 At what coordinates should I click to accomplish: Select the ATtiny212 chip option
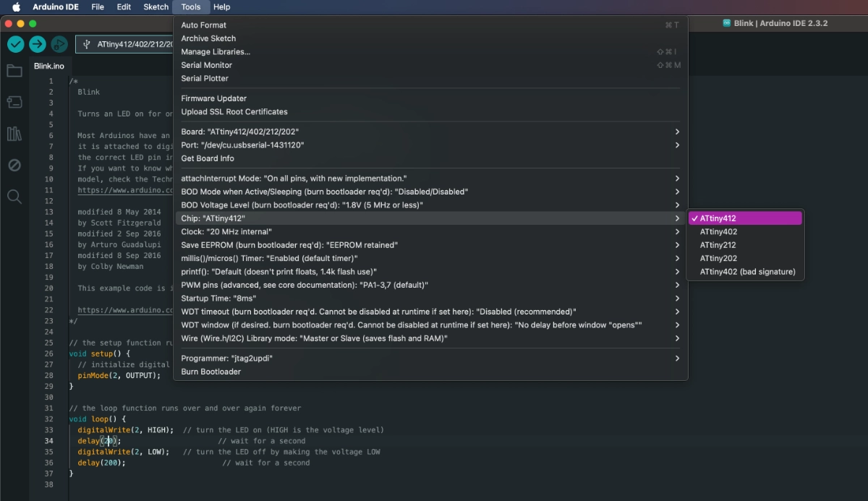(x=746, y=245)
